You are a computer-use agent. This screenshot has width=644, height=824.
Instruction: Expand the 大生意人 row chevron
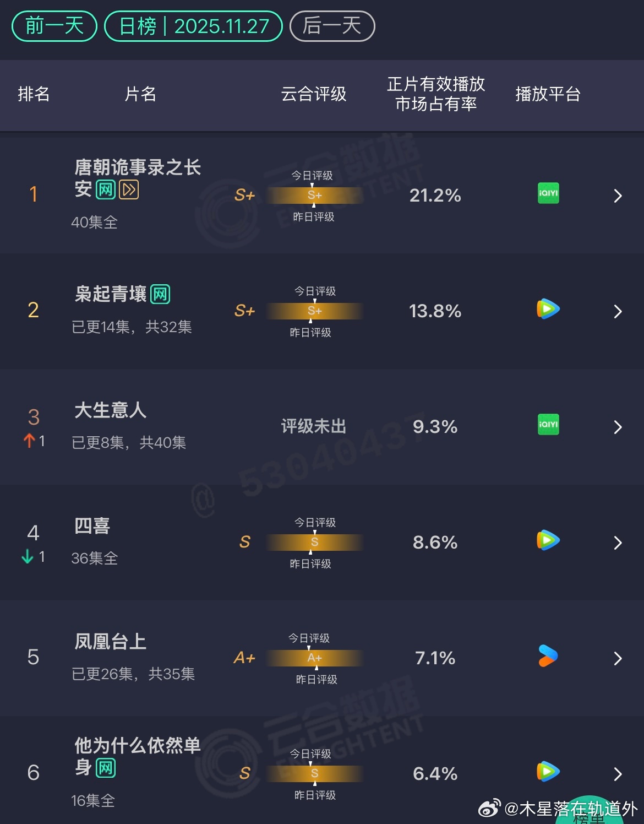tap(618, 427)
